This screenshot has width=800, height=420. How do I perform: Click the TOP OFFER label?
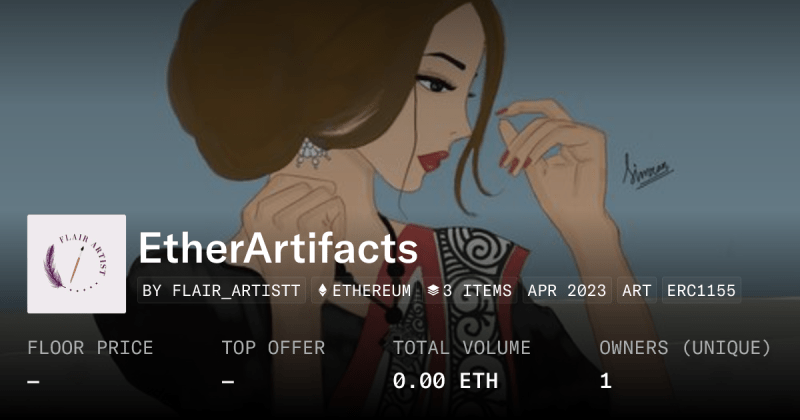click(x=273, y=348)
